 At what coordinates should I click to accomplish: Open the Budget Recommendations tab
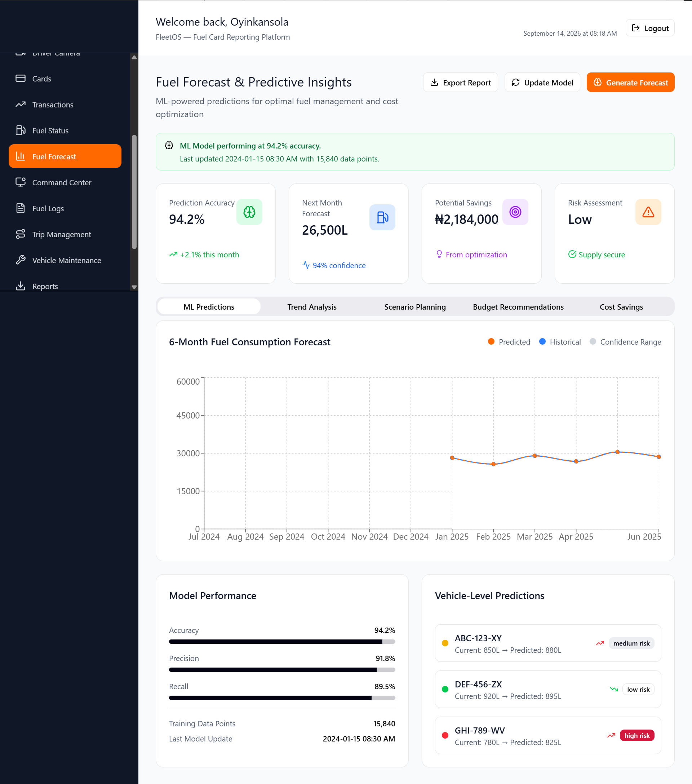point(518,307)
